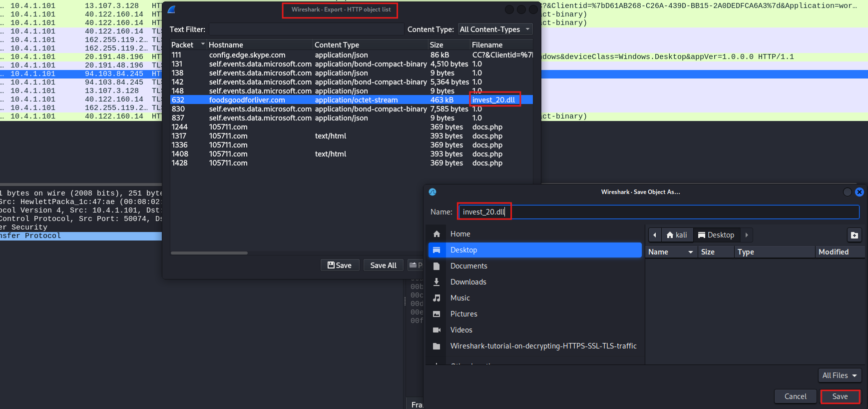
Task: Open Documents in the places sidebar
Action: [x=535, y=266]
